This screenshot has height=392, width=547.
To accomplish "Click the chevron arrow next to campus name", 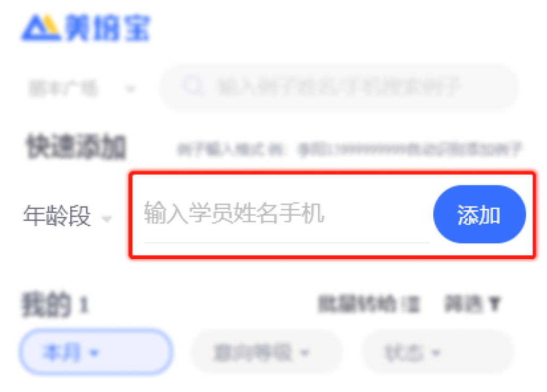I will pyautogui.click(x=130, y=89).
